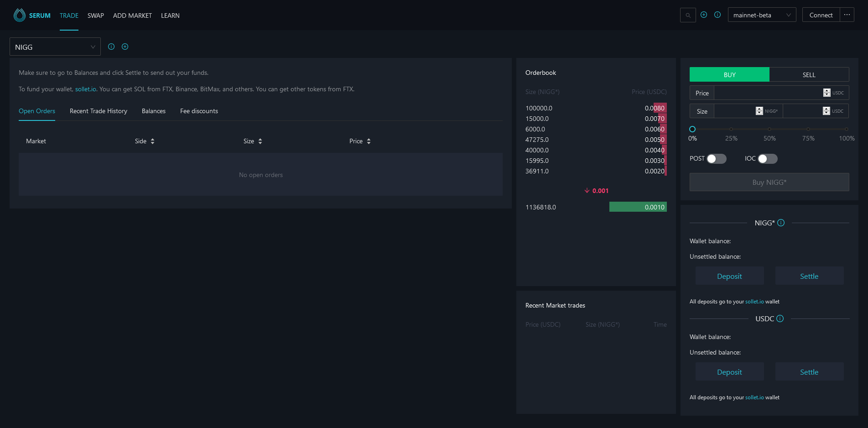Open the sollet.io link under the NIGG* balance
Image resolution: width=868 pixels, height=428 pixels.
[x=754, y=302]
